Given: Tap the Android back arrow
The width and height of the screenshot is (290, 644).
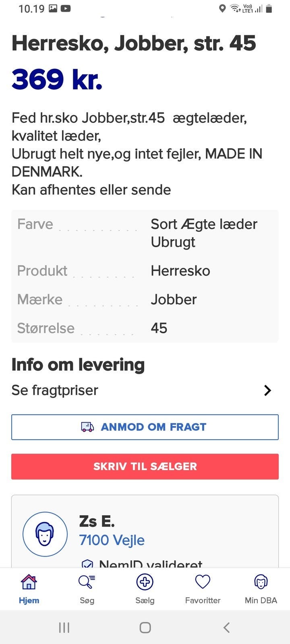Looking at the screenshot, I should pyautogui.click(x=227, y=627).
